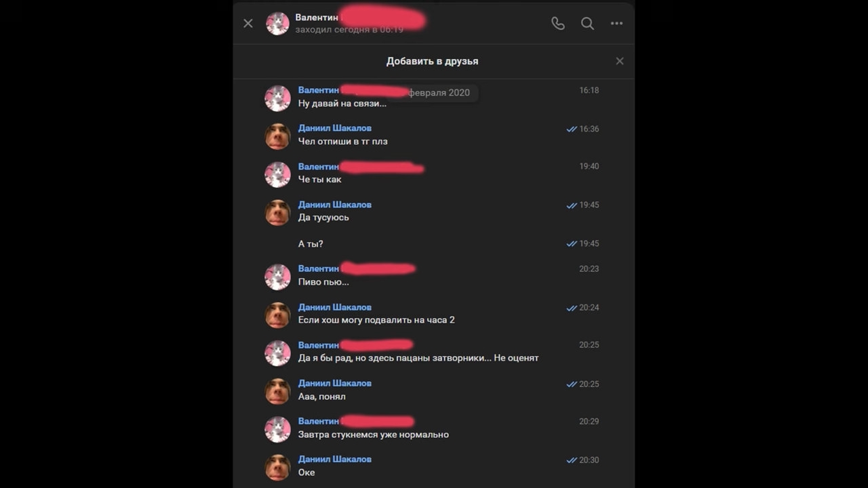Open the three-dots more options menu

(616, 24)
